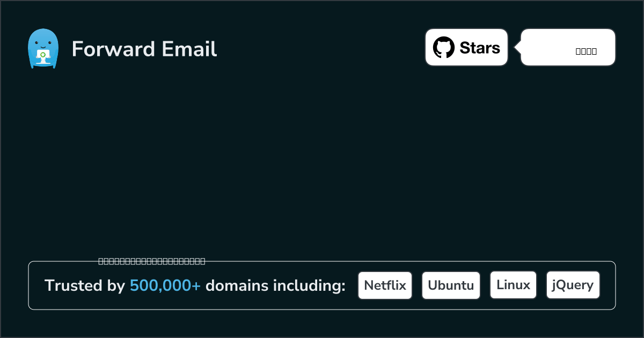The height and width of the screenshot is (338, 644).
Task: Select the Ubuntu badge
Action: click(451, 285)
